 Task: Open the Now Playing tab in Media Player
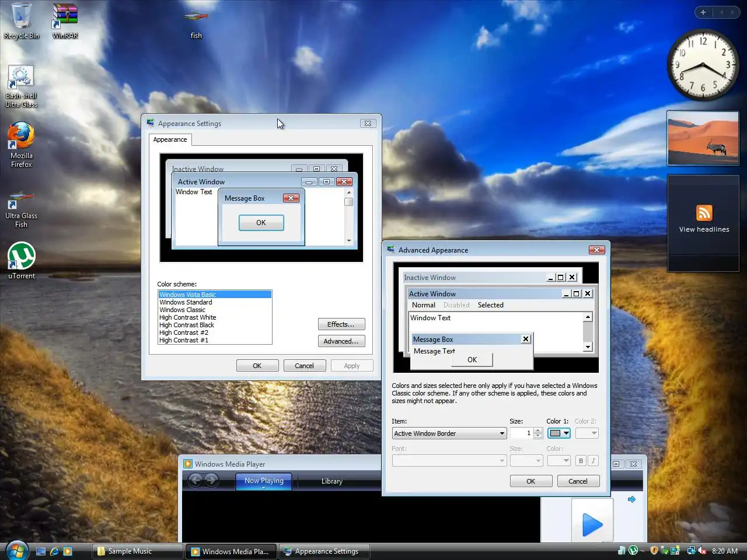coord(264,481)
